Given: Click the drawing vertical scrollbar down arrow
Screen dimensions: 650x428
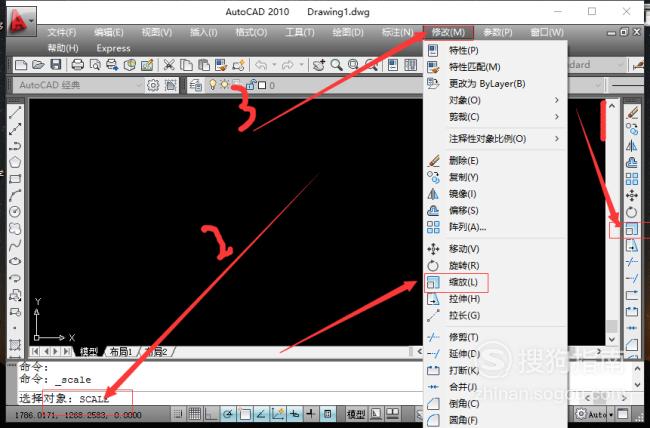Looking at the screenshot, I should tap(612, 339).
